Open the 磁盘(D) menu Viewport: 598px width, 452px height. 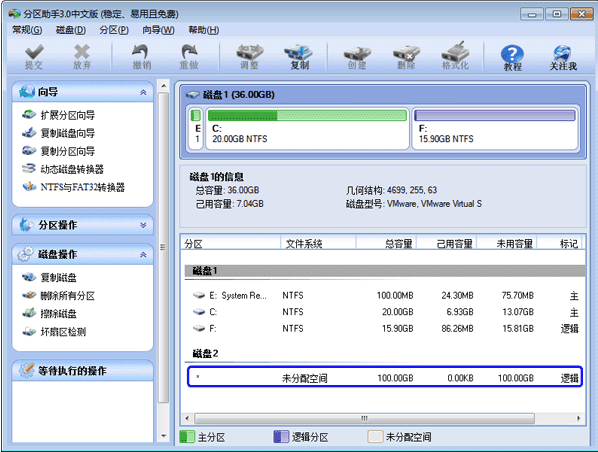tap(71, 30)
